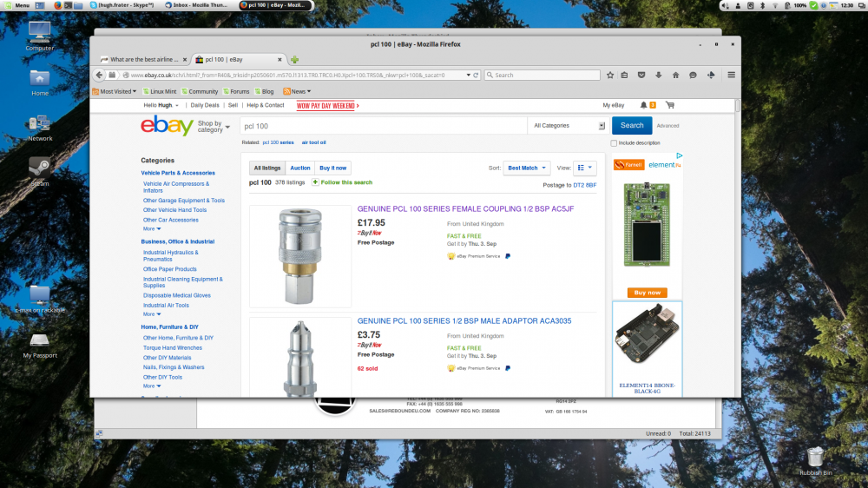Viewport: 868px width, 488px height.
Task: Tick the Include description checkbox
Action: (x=614, y=143)
